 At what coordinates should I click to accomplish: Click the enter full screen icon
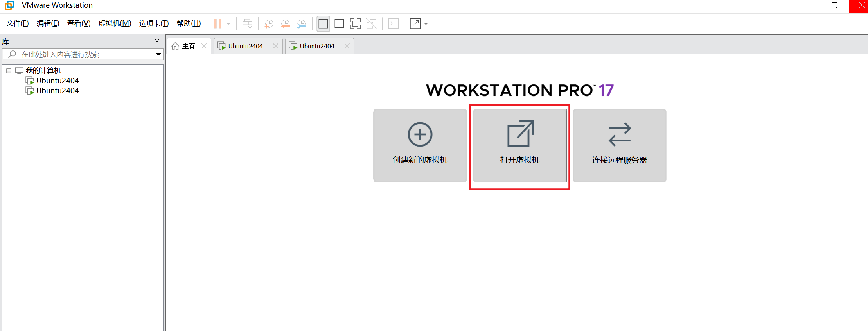click(355, 24)
